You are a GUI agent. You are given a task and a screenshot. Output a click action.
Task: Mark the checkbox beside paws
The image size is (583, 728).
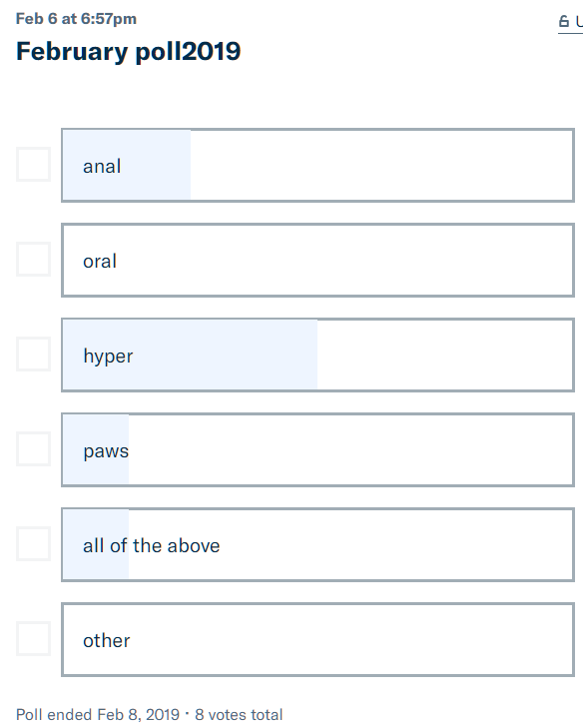click(x=33, y=448)
